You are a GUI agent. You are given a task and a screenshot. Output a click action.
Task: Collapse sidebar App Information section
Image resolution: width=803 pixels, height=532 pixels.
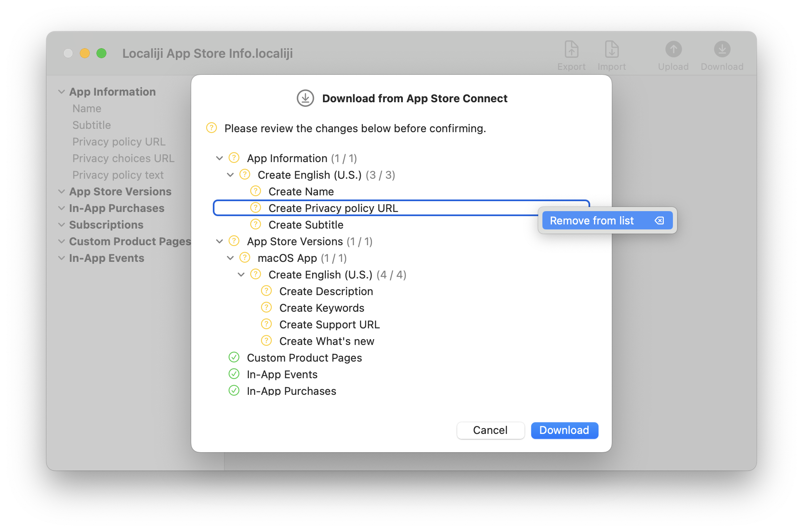tap(62, 92)
